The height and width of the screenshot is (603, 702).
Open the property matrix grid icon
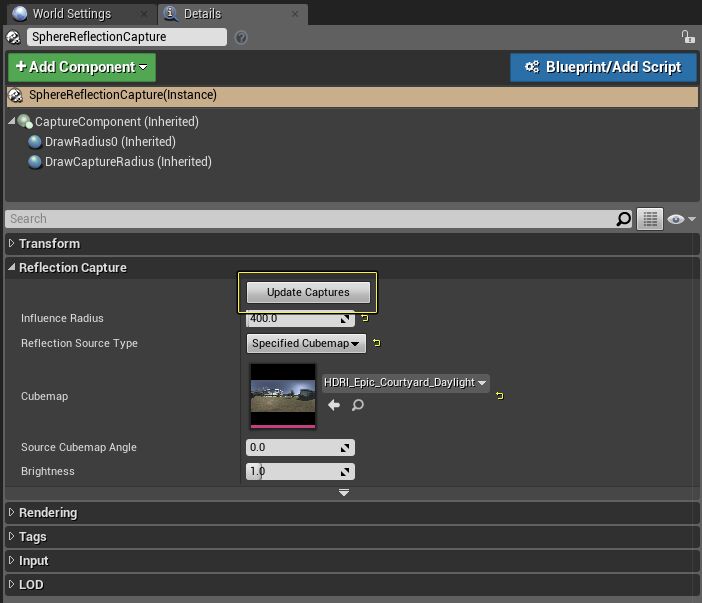(x=650, y=219)
